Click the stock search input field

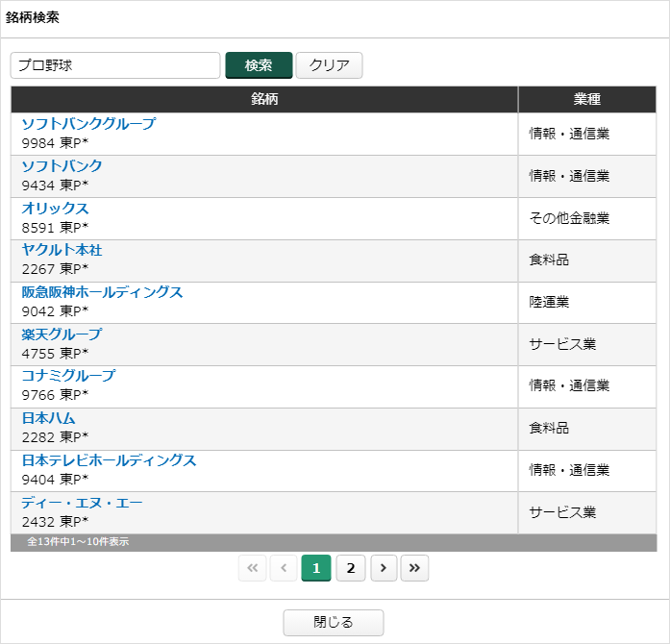(x=115, y=65)
